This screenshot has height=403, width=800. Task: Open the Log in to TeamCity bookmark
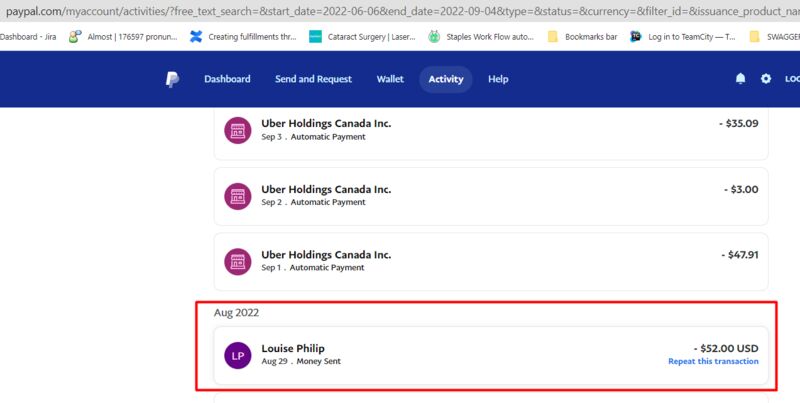click(x=683, y=37)
